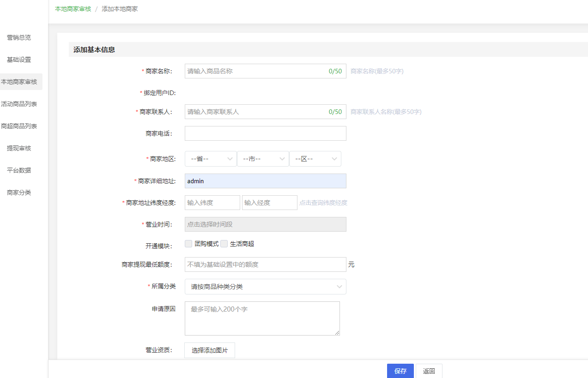Open 商超商品列表 sidebar menu
Screen dimensions: 588x378
click(19, 126)
